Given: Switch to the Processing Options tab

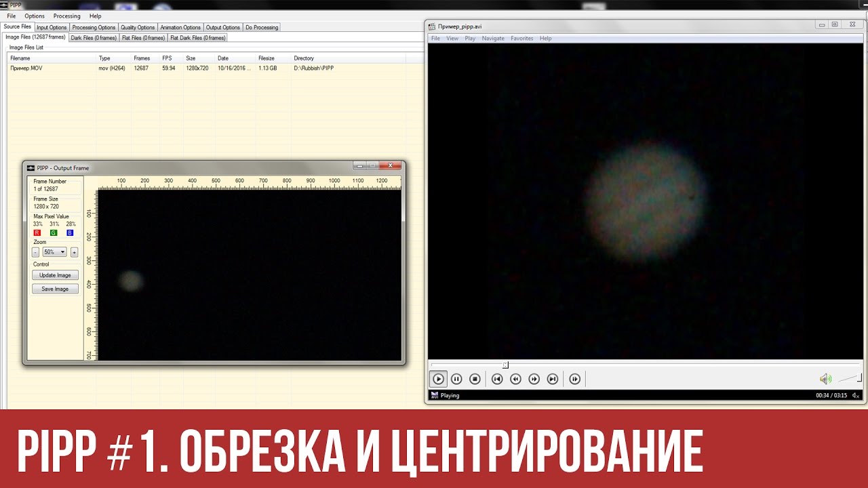Looking at the screenshot, I should 94,28.
